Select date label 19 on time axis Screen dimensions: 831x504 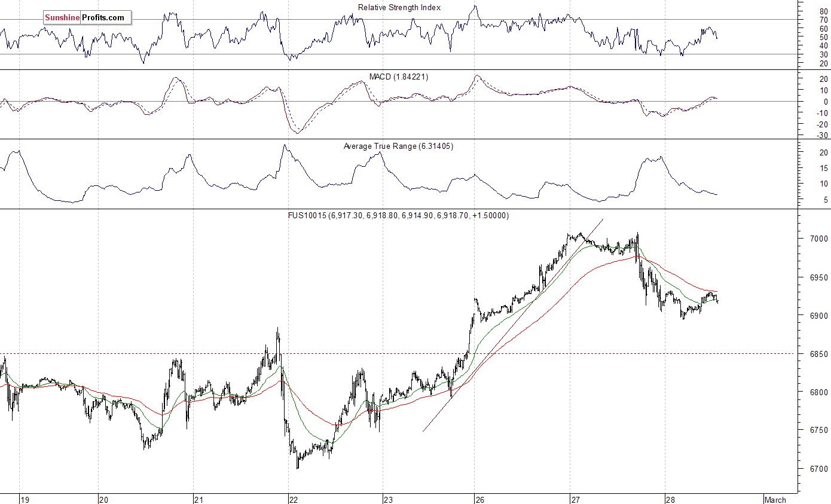pos(25,500)
